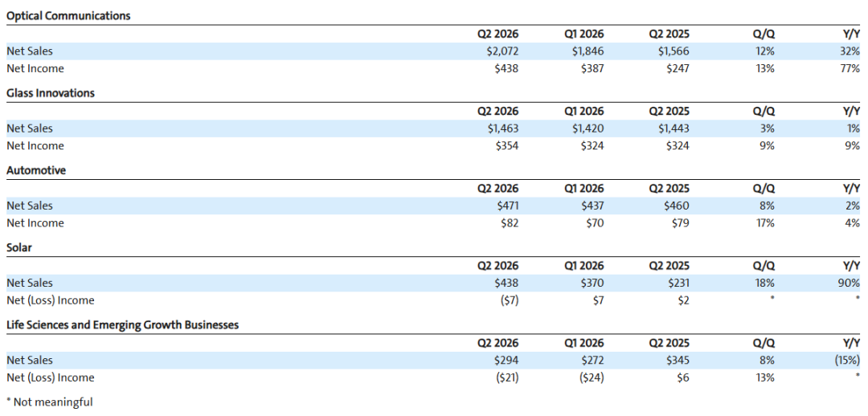
Task: Select Life Sciences and Emerging Growth Businesses heading
Action: pyautogui.click(x=123, y=325)
